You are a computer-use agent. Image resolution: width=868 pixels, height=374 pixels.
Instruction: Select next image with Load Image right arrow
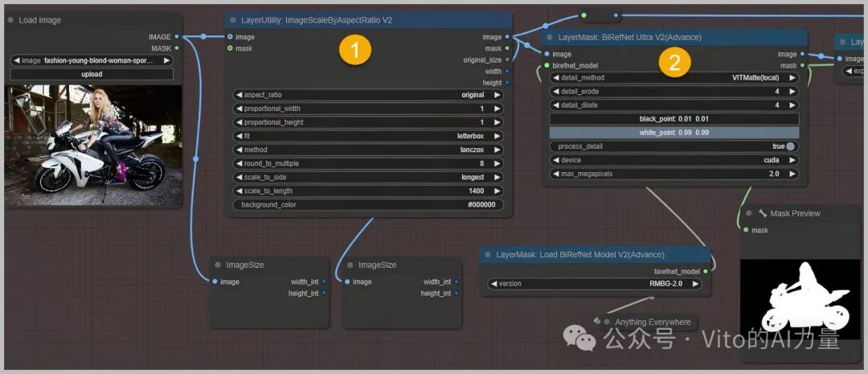[166, 60]
